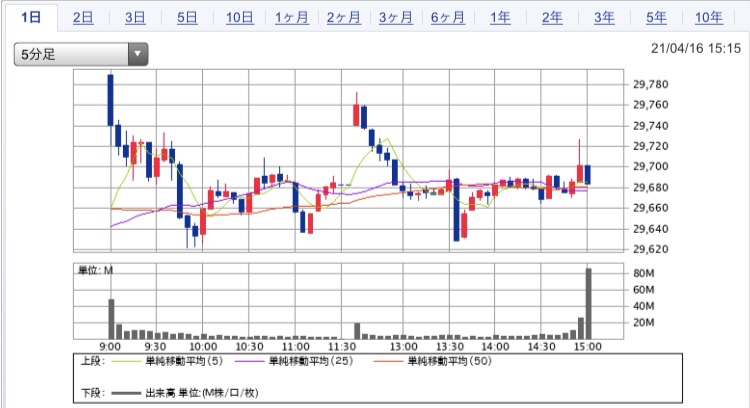The width and height of the screenshot is (750, 408).
Task: Click the 13:00 time axis label
Action: coord(403,347)
